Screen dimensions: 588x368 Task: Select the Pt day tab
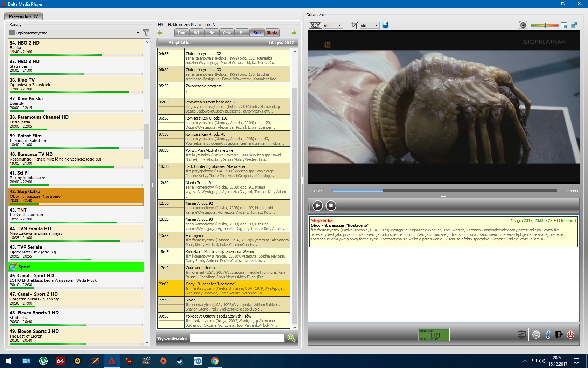[242, 33]
